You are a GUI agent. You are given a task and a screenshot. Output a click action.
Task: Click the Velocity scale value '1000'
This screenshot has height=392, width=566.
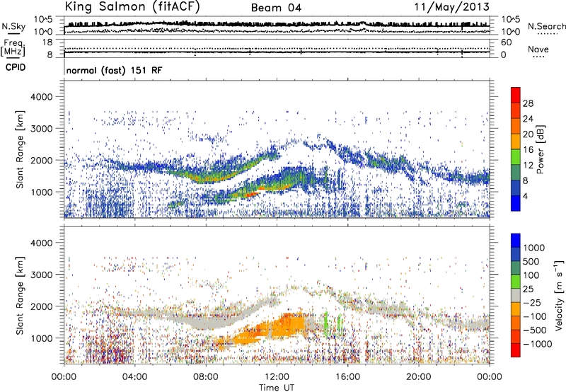534,248
